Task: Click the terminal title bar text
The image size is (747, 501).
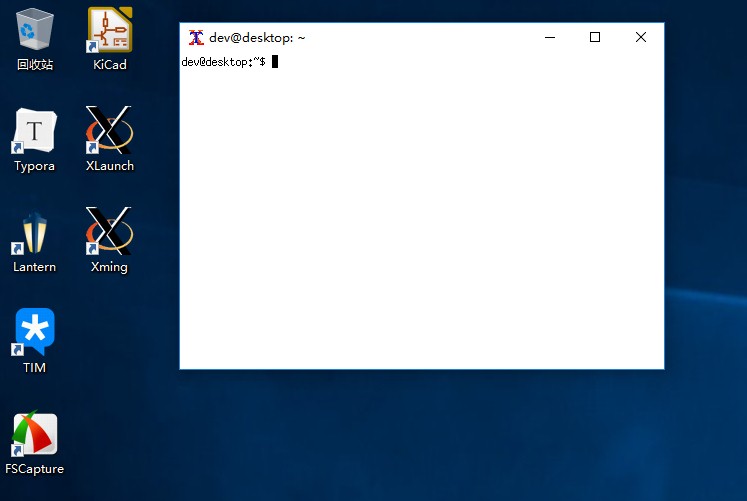Action: [257, 38]
